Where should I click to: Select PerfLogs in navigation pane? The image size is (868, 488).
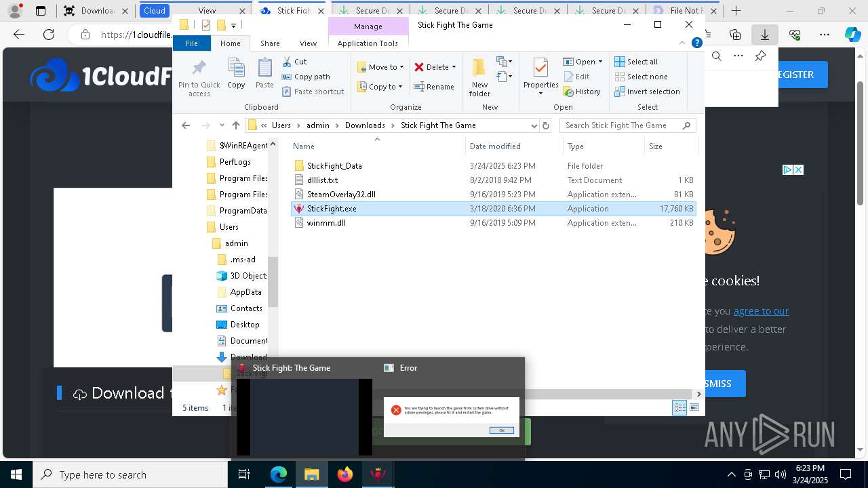(x=235, y=162)
